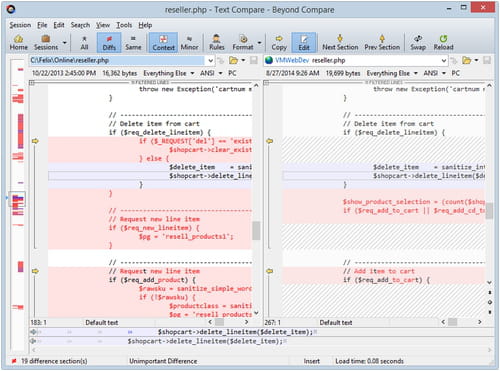Jump to the Next Section
The width and height of the screenshot is (500, 371).
coord(340,43)
